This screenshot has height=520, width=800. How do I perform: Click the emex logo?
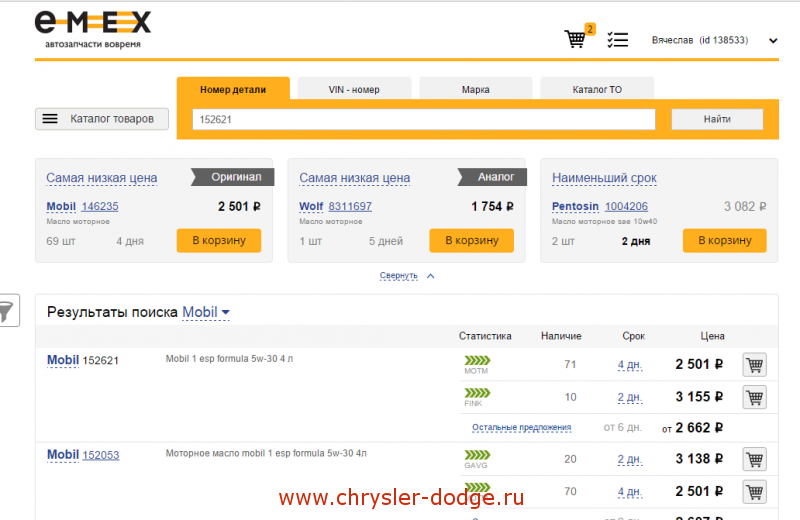(93, 30)
